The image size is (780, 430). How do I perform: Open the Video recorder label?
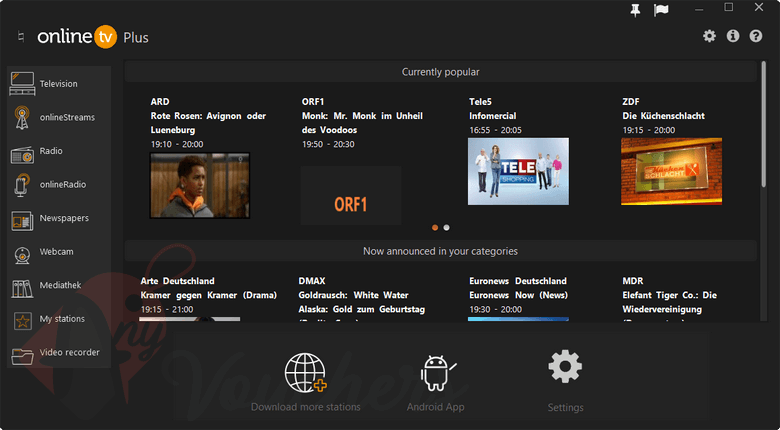(70, 352)
